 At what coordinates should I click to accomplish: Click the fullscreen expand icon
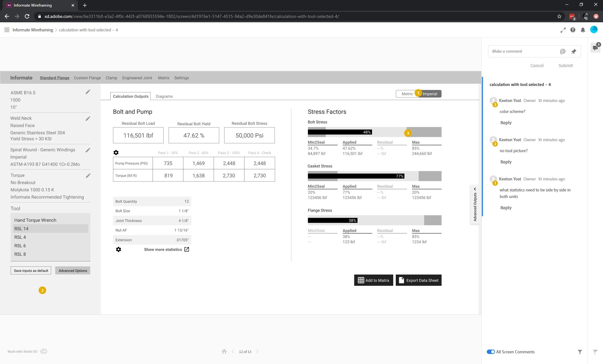tap(563, 30)
